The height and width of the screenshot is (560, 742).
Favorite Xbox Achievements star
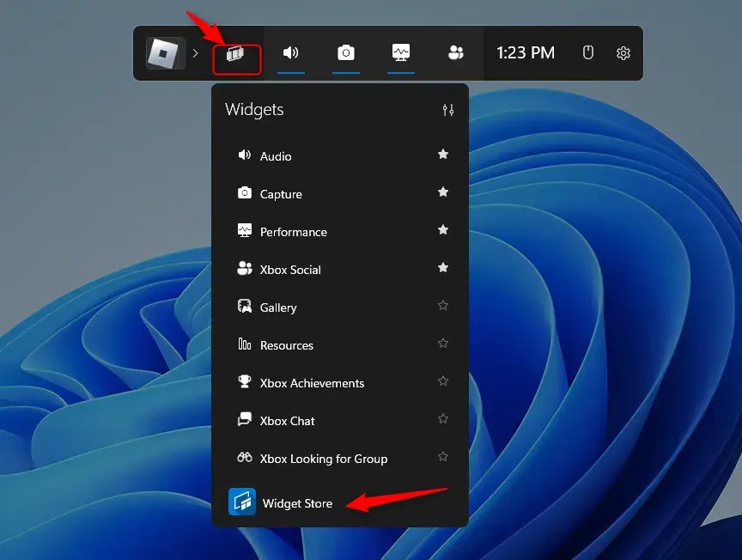coord(443,380)
